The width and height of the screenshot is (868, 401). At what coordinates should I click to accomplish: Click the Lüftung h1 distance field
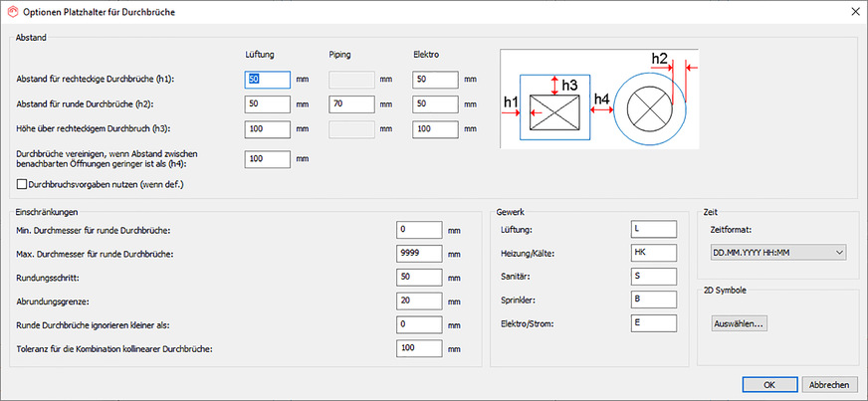(268, 80)
